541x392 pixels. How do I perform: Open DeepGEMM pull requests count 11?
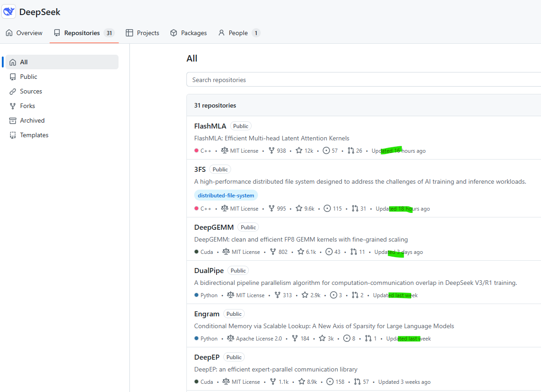click(357, 252)
